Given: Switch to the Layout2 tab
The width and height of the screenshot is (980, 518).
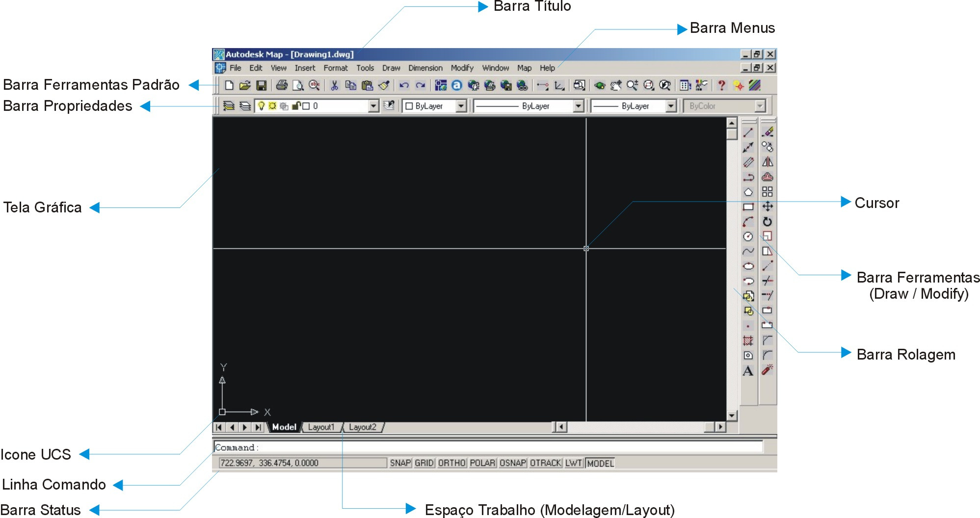Looking at the screenshot, I should pyautogui.click(x=363, y=427).
